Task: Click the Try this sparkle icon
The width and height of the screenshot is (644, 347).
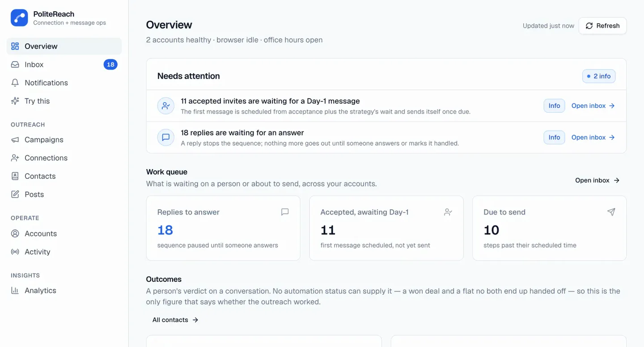Action: (15, 101)
